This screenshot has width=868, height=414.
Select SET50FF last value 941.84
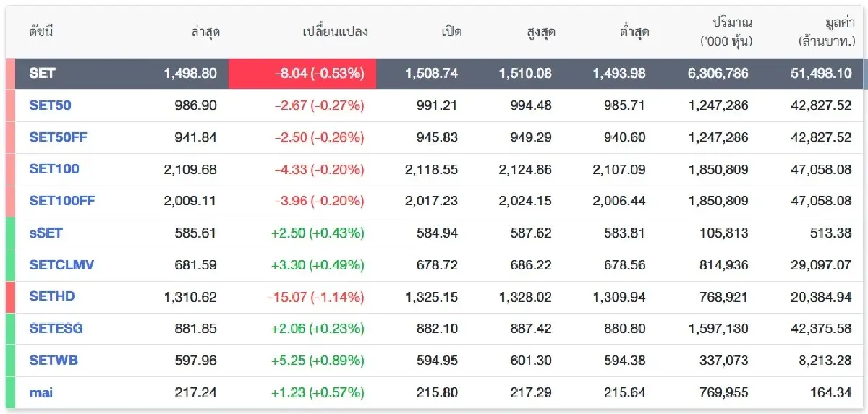tap(196, 137)
